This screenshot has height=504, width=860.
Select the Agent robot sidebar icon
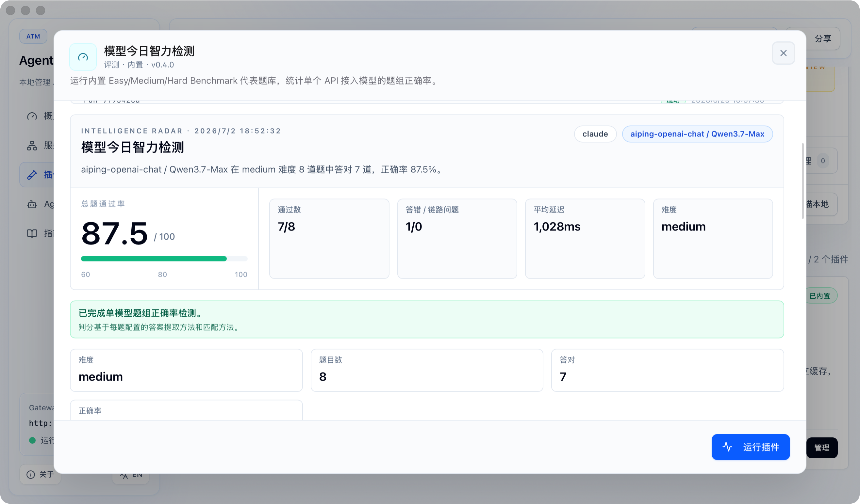pyautogui.click(x=32, y=204)
